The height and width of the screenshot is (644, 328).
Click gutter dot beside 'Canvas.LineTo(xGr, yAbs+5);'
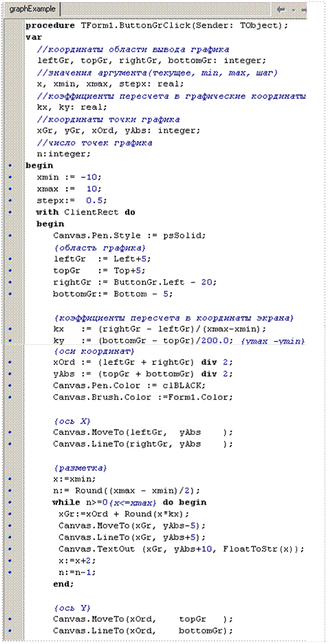[10, 537]
